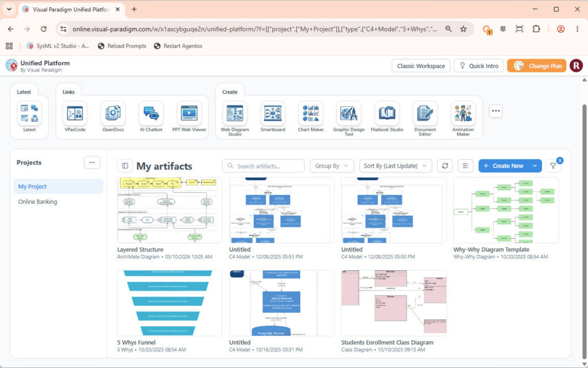Open the Quick Intro
The image size is (588, 368).
tap(479, 65)
